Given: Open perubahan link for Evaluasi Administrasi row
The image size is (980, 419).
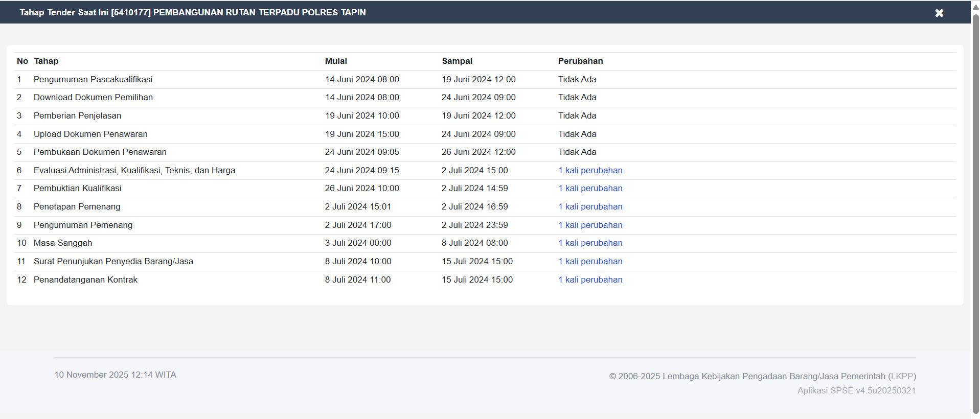Looking at the screenshot, I should pyautogui.click(x=590, y=171).
